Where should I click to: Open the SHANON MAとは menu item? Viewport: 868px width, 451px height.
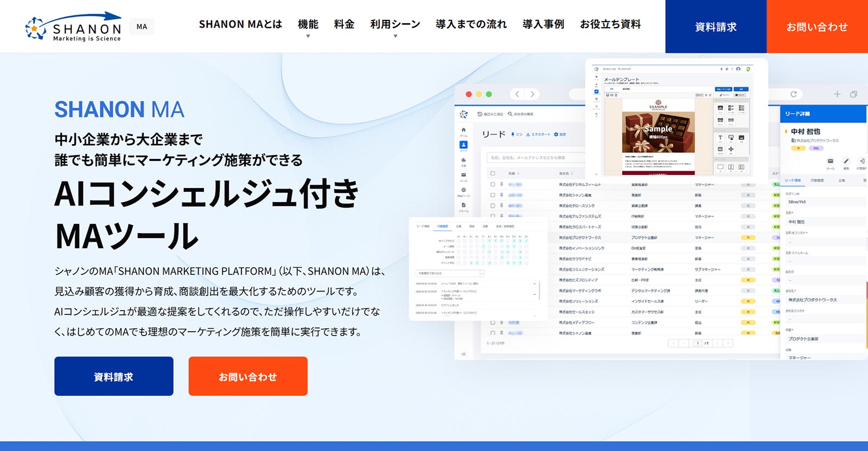(240, 24)
